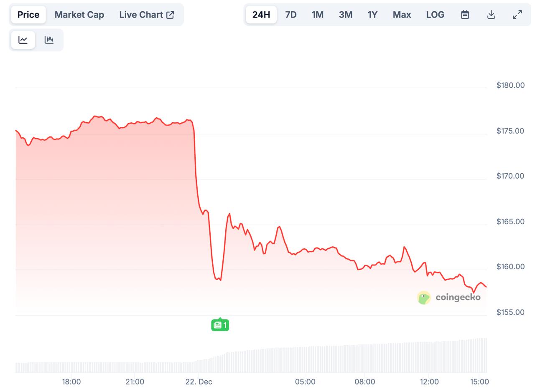Image resolution: width=535 pixels, height=392 pixels.
Task: Click the CoinGecko gecko logo icon
Action: 424,298
